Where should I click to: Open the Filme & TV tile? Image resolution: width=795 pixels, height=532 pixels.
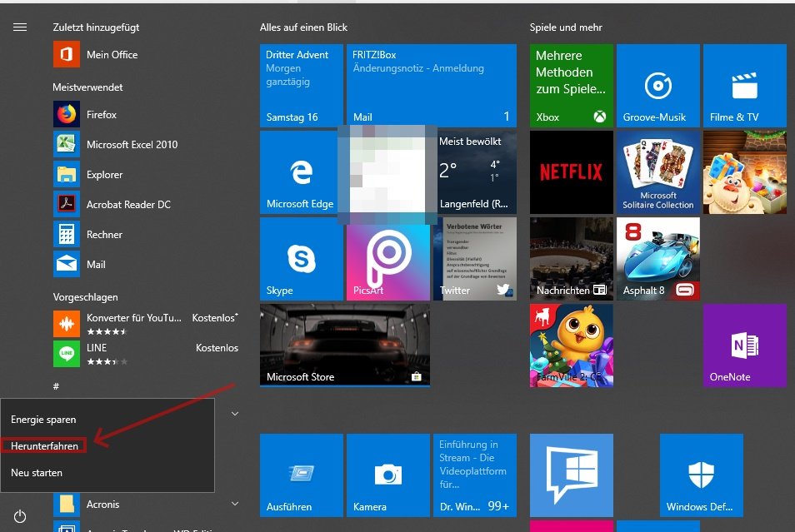tap(745, 86)
